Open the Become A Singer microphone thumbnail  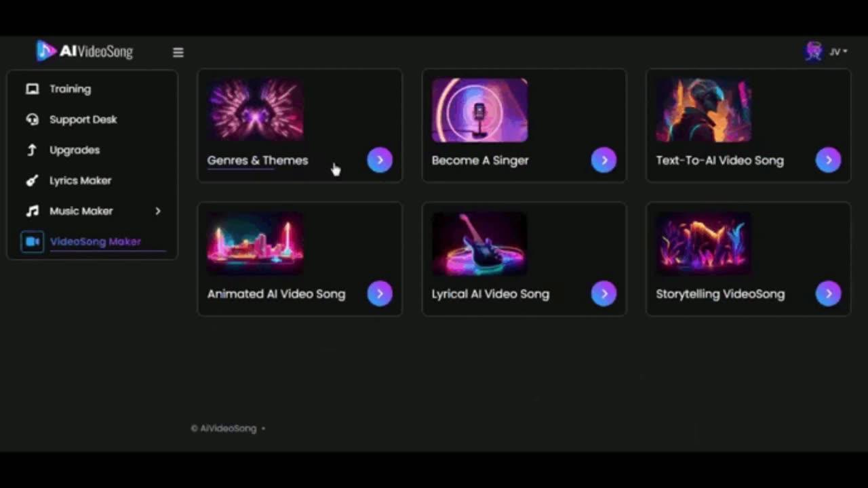point(479,110)
